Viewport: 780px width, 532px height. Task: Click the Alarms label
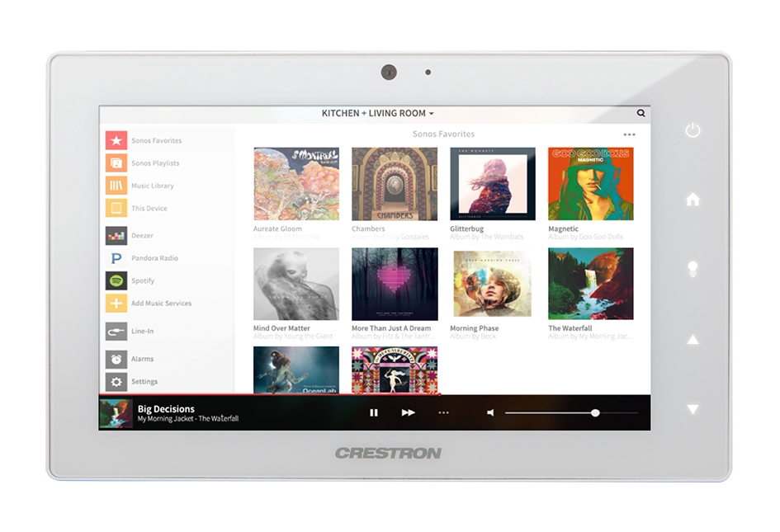(142, 359)
